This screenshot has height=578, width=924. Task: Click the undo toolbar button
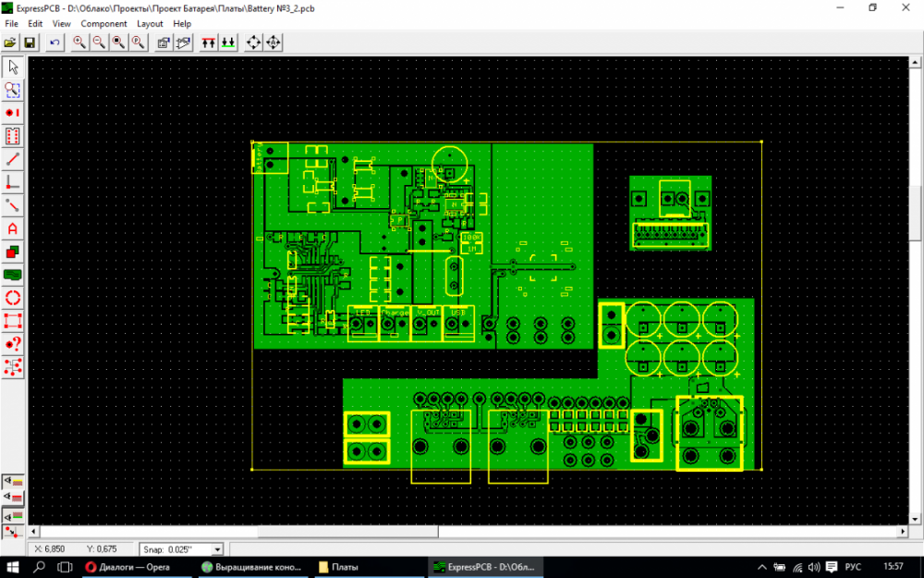pos(55,43)
